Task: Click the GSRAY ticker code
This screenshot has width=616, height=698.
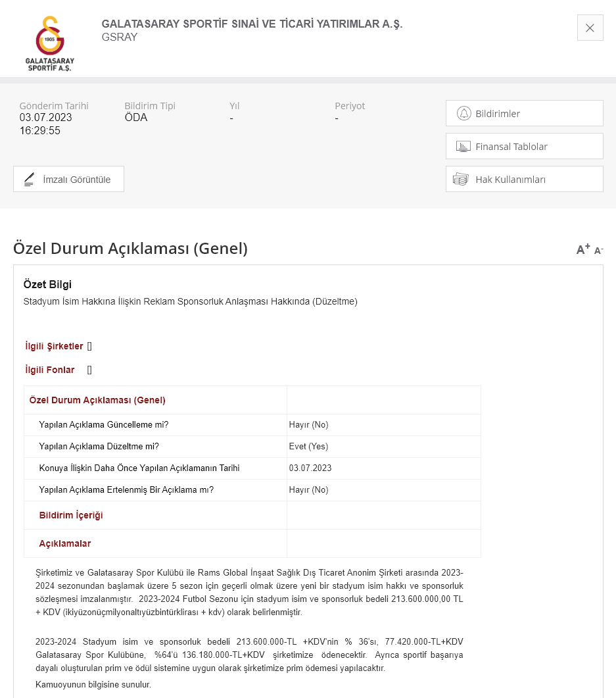Action: coord(120,37)
